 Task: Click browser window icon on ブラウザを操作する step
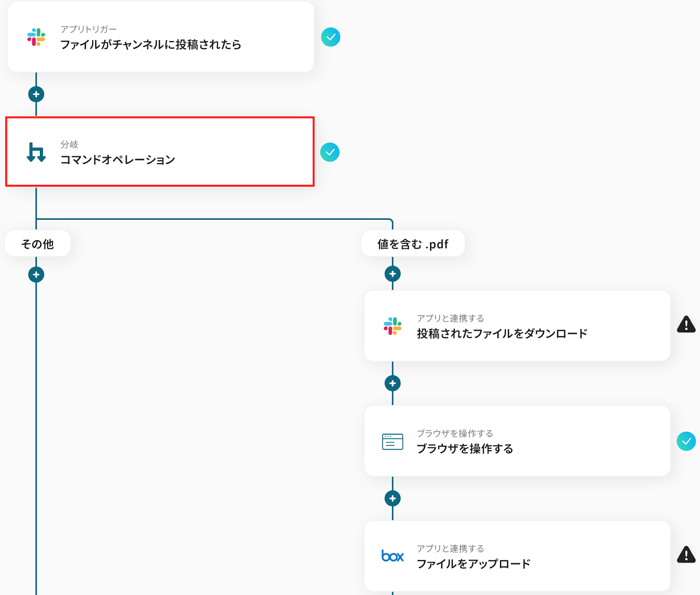tap(392, 441)
